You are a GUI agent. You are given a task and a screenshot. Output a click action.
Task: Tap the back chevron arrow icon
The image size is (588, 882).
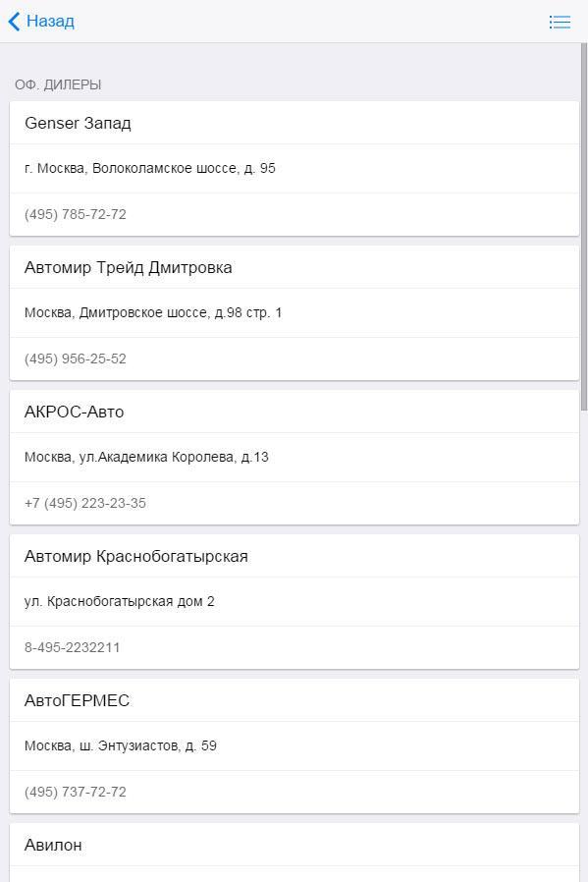(13, 21)
